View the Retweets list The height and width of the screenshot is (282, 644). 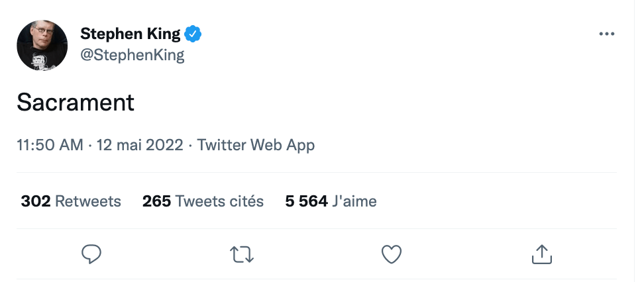(x=88, y=201)
